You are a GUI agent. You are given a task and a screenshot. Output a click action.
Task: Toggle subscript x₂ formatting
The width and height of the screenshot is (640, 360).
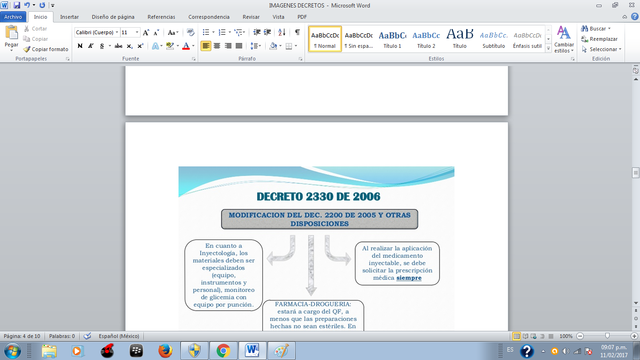pos(129,46)
